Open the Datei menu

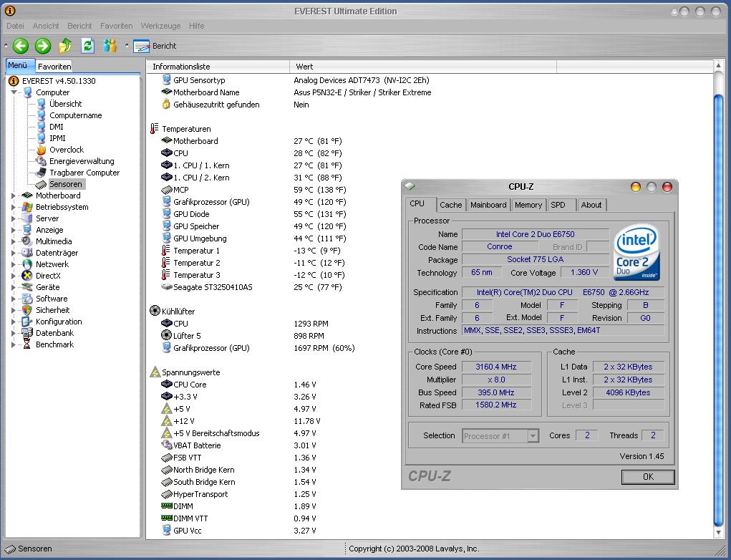tap(15, 26)
